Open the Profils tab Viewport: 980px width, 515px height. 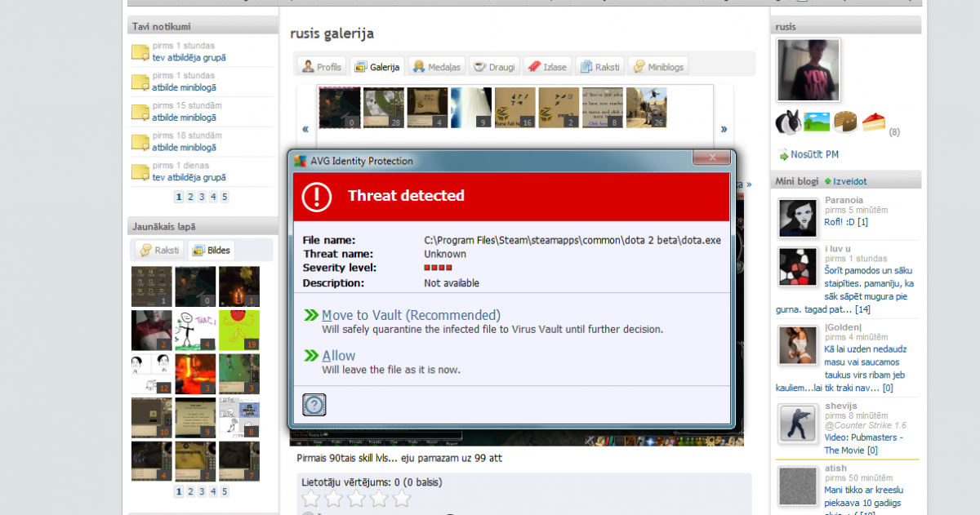[321, 67]
